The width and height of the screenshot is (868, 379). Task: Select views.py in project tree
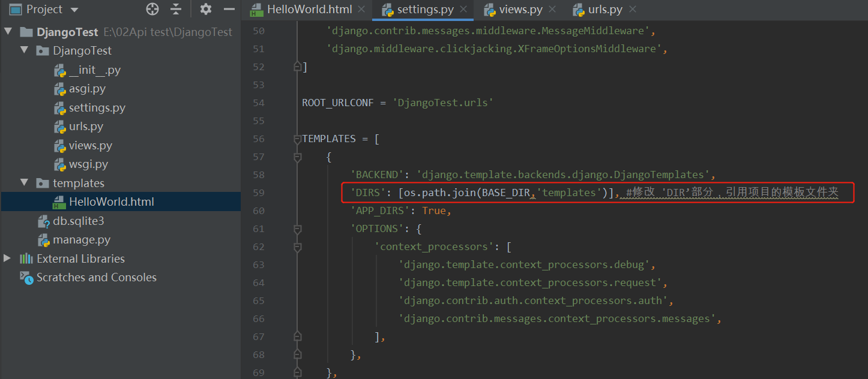click(x=91, y=146)
